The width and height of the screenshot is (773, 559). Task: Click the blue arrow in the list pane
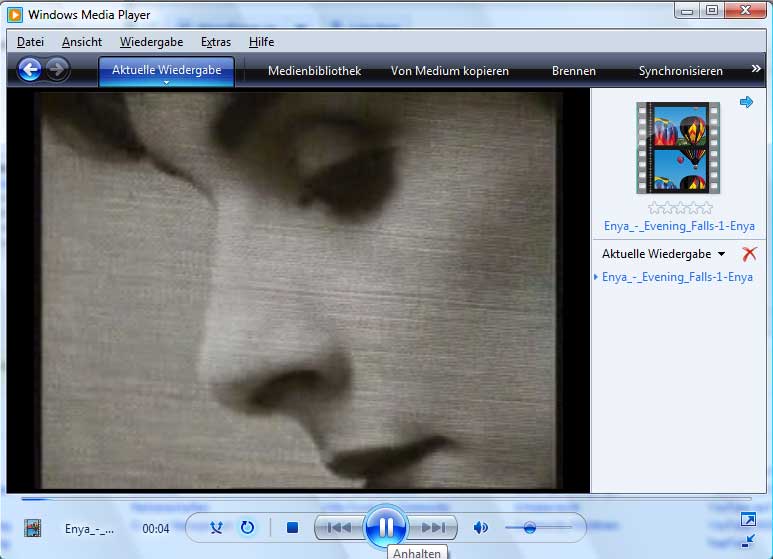pos(746,102)
